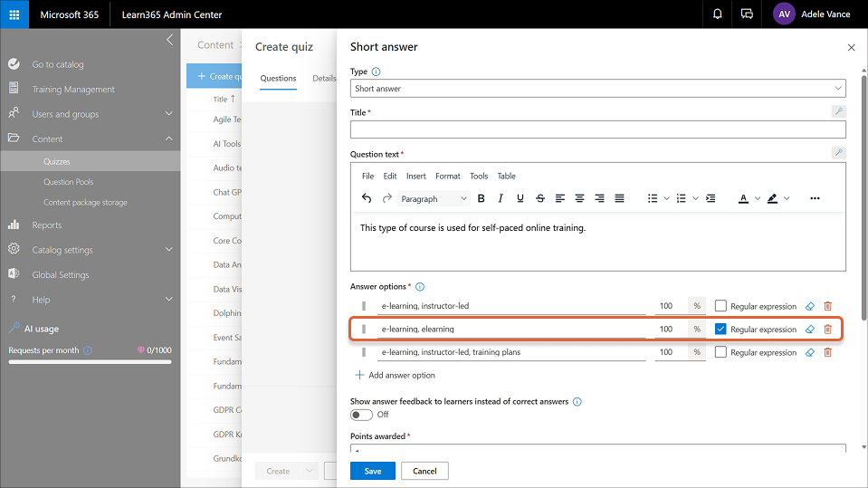Screen dimensions: 868x488
Task: Click the Undo arrow in editor
Action: [367, 198]
